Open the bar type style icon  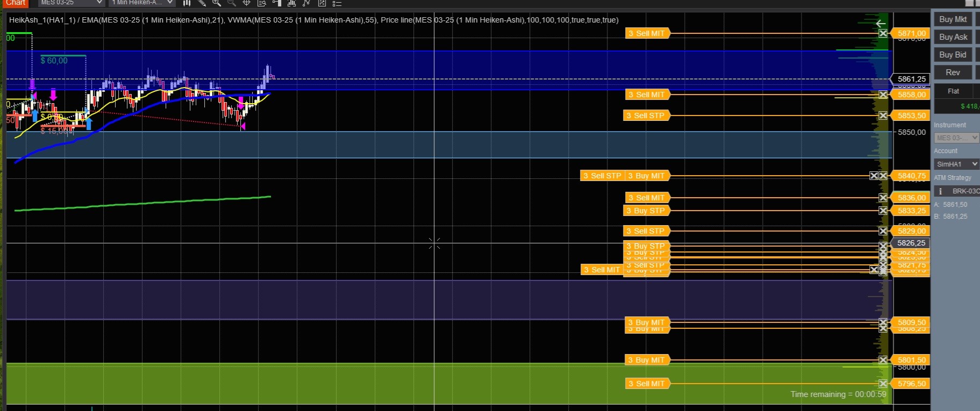click(x=187, y=3)
